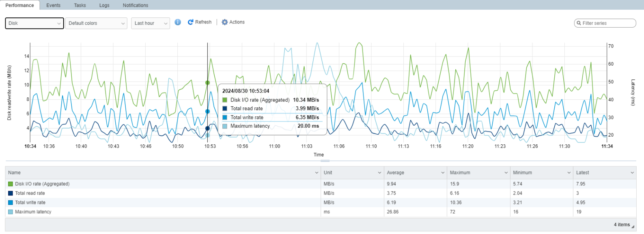Click the light blue Maximum latency swatch
644x234 pixels.
tap(11, 212)
